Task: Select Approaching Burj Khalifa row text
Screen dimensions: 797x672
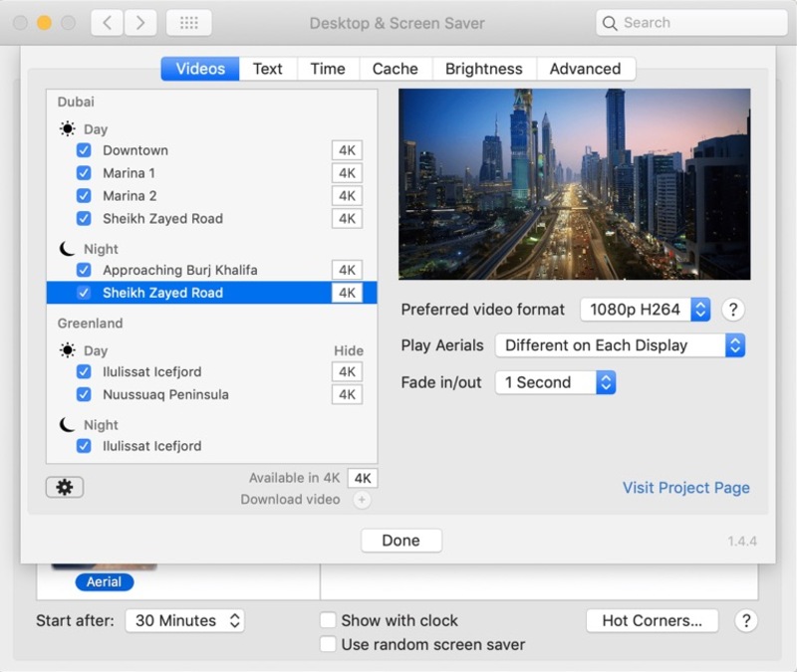Action: [180, 270]
